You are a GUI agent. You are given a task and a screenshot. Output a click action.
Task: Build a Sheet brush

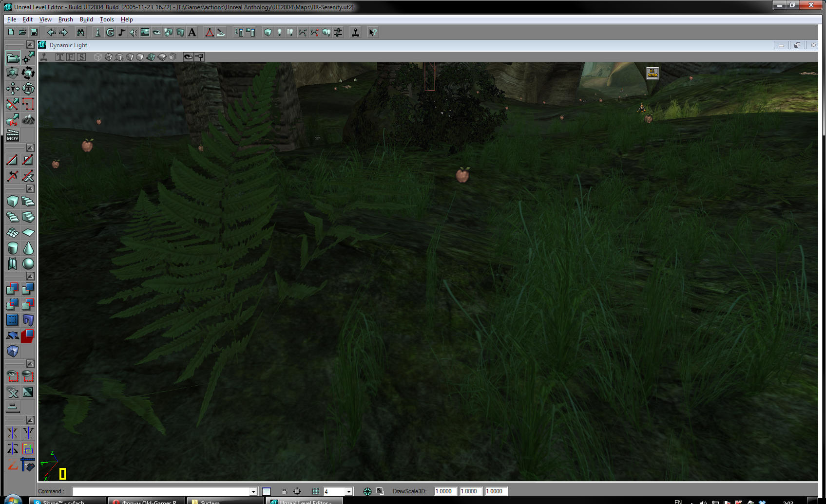(x=28, y=232)
